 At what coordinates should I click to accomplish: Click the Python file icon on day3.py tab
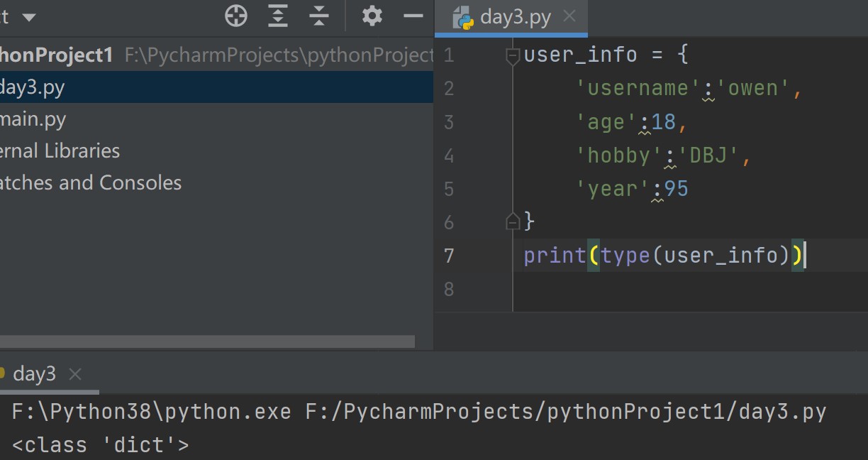tap(464, 17)
